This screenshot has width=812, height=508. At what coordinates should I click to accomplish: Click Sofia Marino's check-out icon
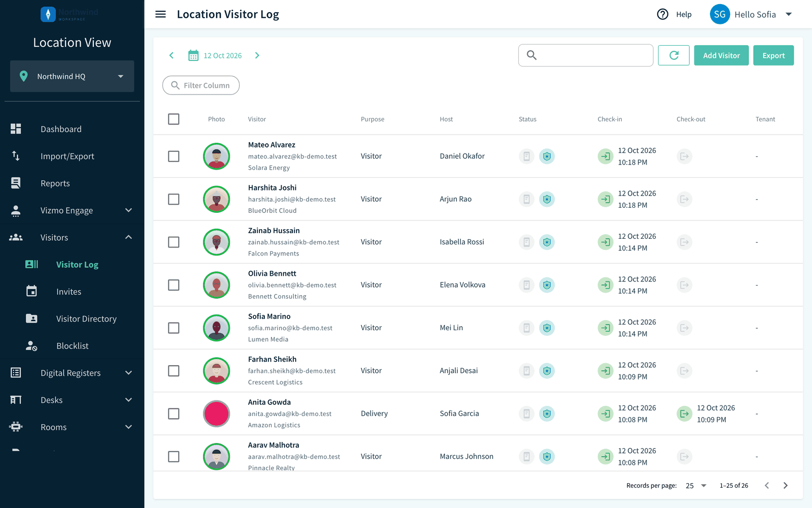click(684, 328)
